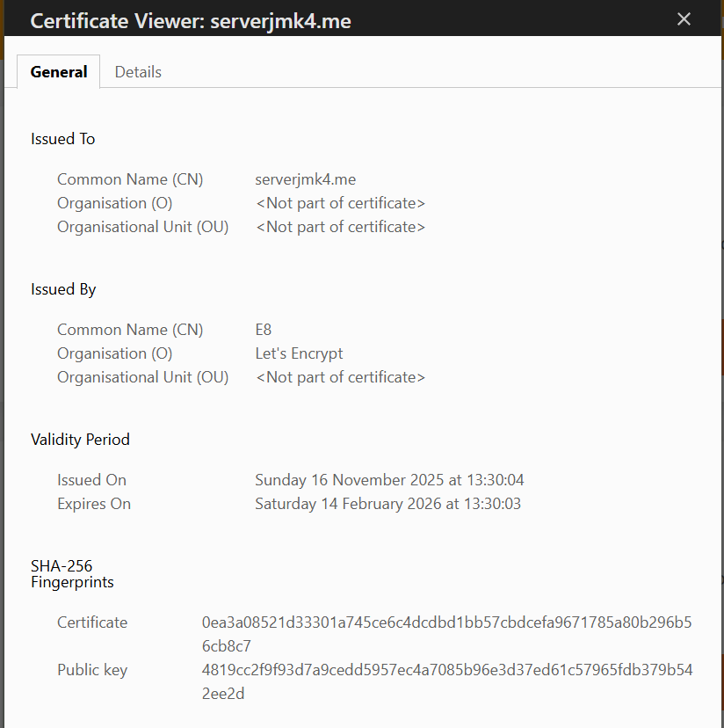Viewport: 724px width, 728px height.
Task: Select the Common Name (CN) label under Issued To
Action: 130,178
